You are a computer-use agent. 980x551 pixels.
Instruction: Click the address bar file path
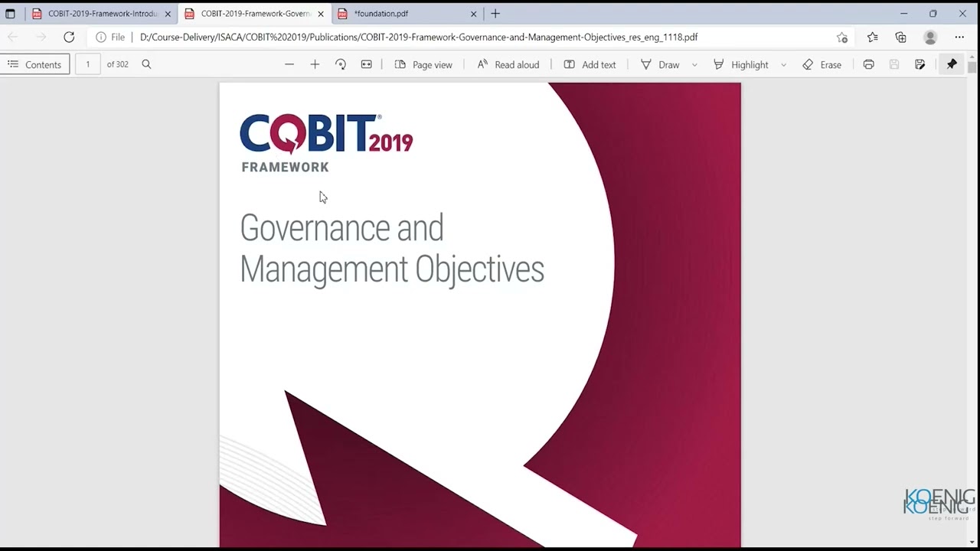[x=419, y=37]
